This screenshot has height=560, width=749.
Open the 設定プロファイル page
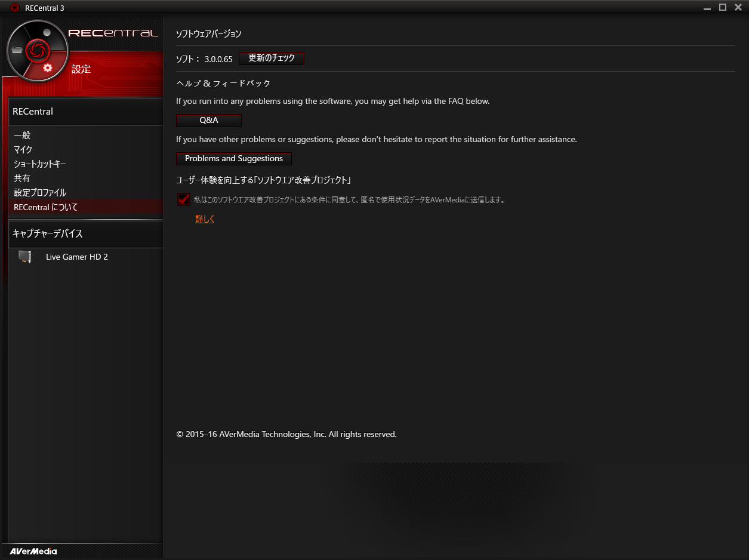pyautogui.click(x=40, y=193)
